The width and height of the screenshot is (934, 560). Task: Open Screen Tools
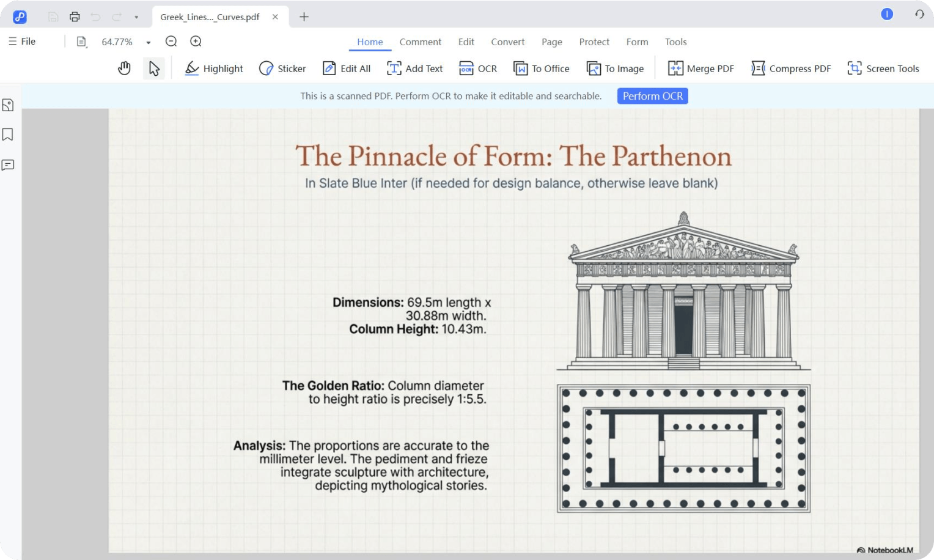coord(883,68)
